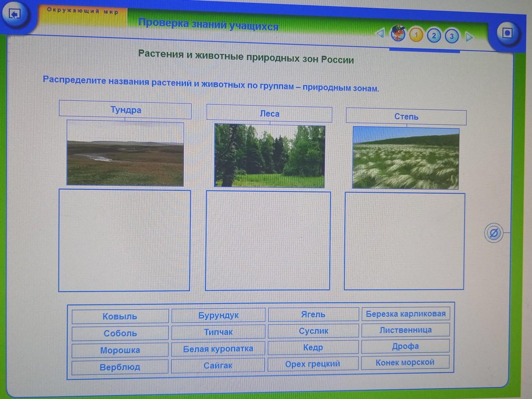Choose the Березка карликовая tile
This screenshot has height=399, width=532.
[406, 314]
